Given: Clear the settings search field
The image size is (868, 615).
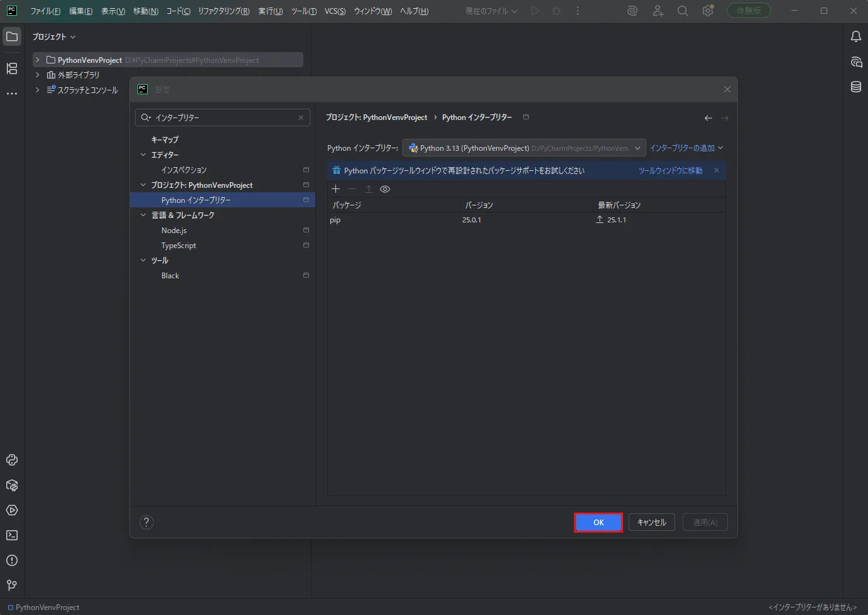Looking at the screenshot, I should pos(301,117).
